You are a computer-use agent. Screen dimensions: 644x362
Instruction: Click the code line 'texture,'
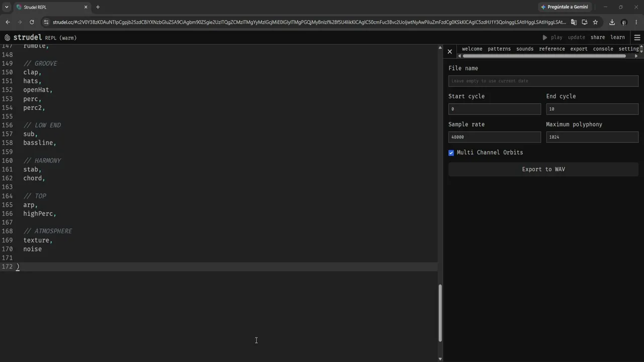click(x=38, y=240)
